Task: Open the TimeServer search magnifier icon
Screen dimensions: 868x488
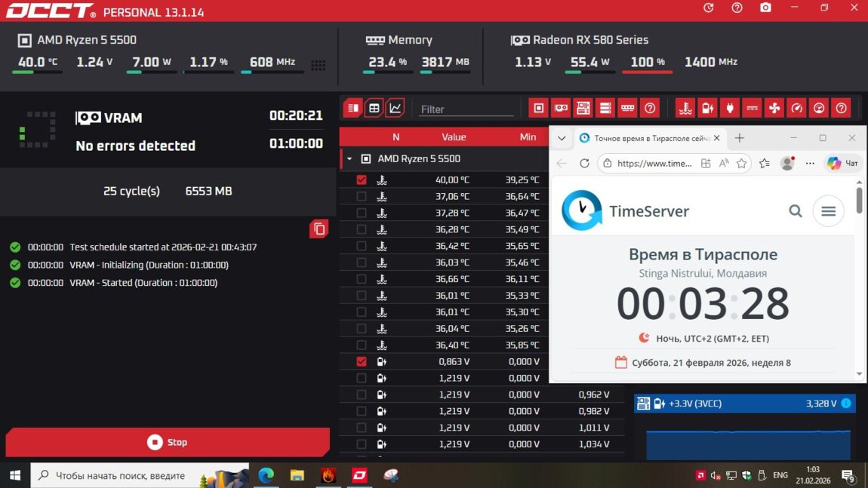Action: pyautogui.click(x=796, y=211)
